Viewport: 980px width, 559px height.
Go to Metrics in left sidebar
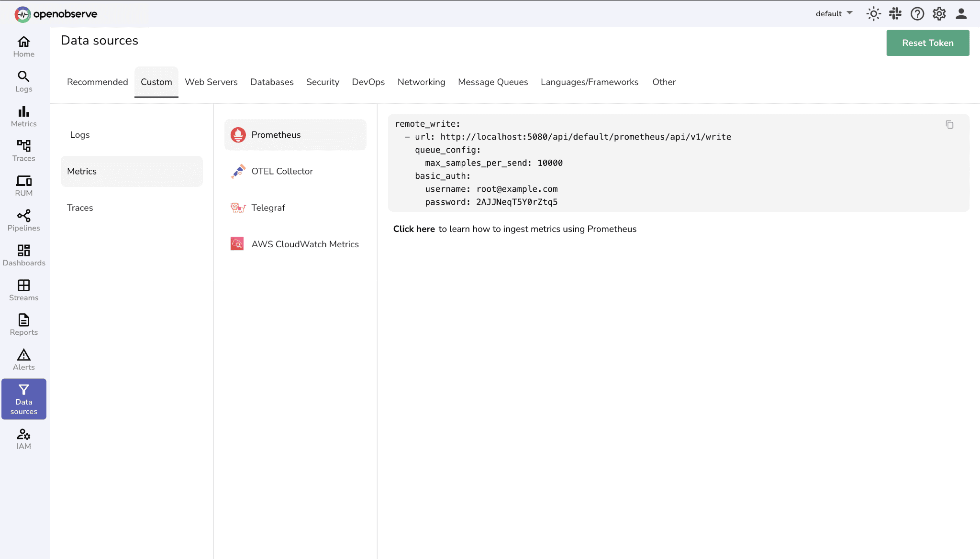[x=24, y=117]
